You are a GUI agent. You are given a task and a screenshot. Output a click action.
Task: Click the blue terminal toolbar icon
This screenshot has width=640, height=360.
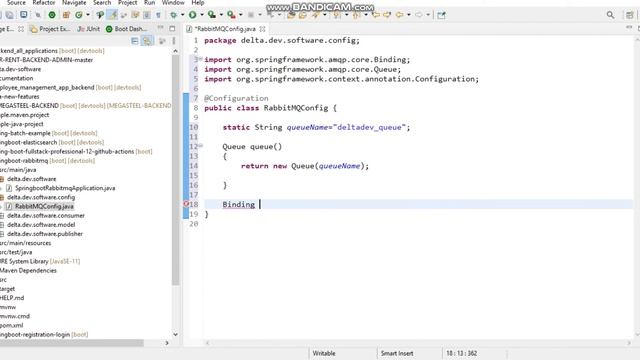[24, 15]
